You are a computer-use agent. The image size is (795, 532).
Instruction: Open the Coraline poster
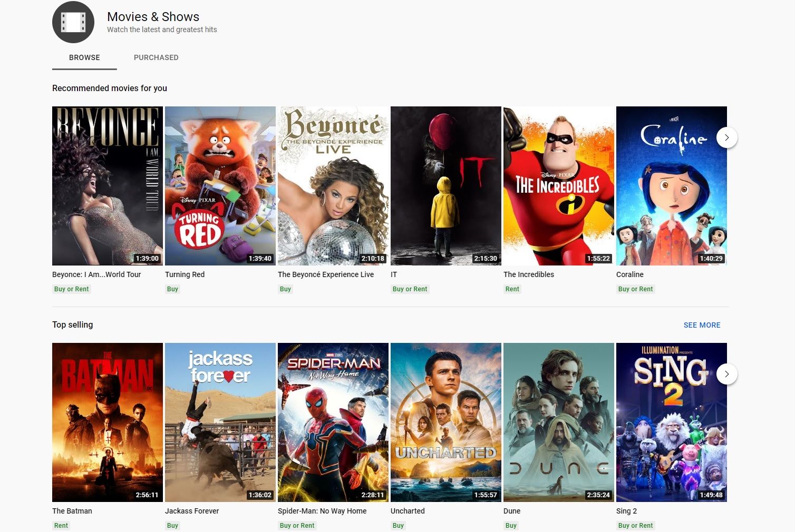pyautogui.click(x=672, y=186)
